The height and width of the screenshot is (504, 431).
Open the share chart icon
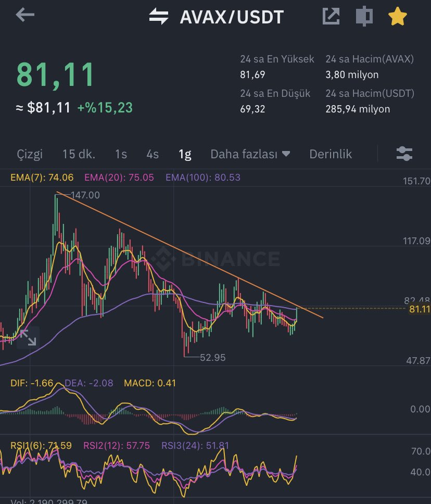[331, 16]
